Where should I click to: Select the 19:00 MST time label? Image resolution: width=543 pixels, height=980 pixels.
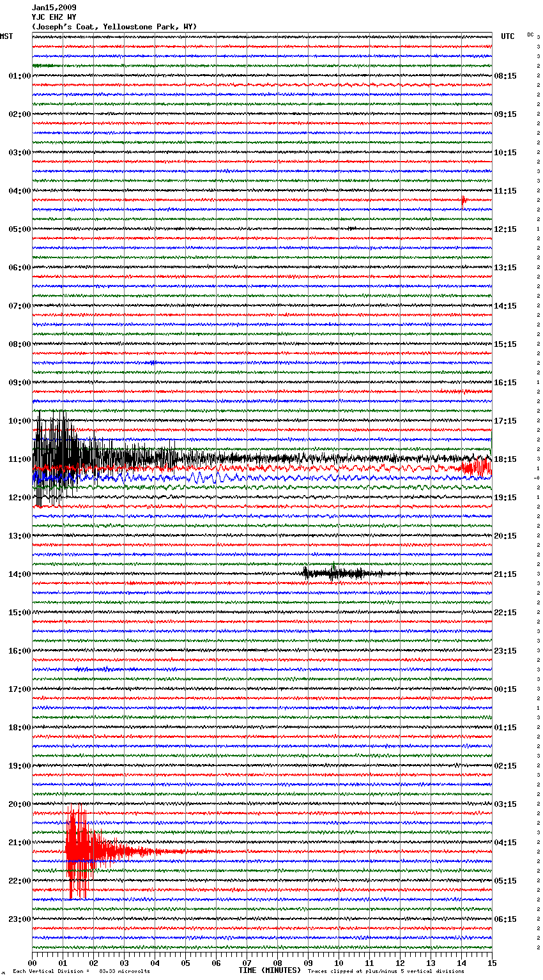tap(20, 766)
